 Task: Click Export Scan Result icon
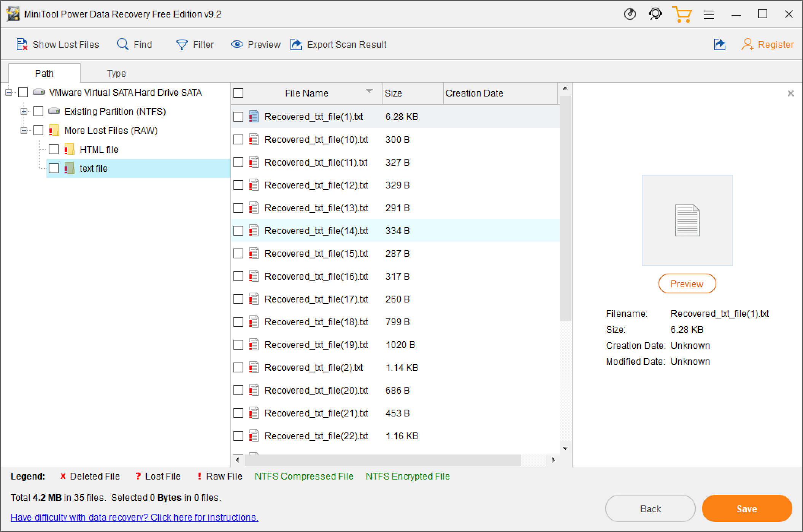tap(296, 44)
